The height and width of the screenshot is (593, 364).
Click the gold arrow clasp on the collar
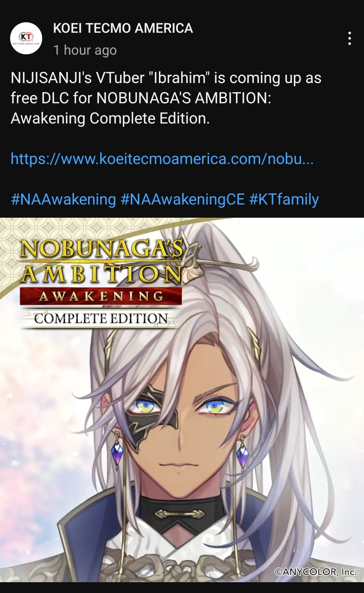(180, 514)
